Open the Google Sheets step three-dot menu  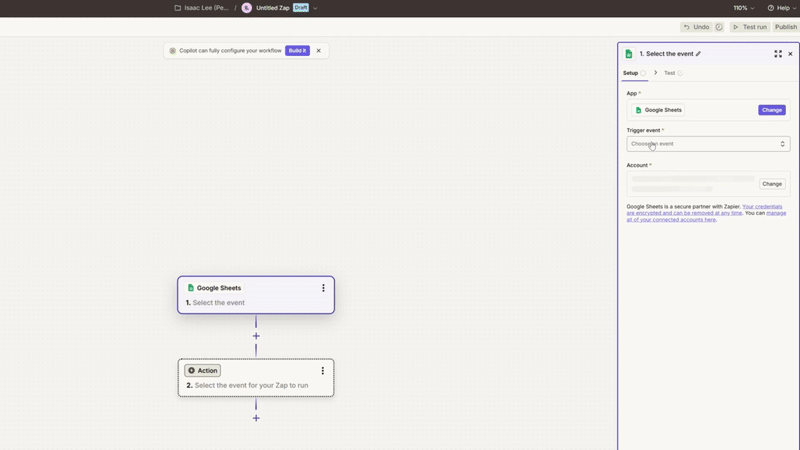tap(323, 288)
